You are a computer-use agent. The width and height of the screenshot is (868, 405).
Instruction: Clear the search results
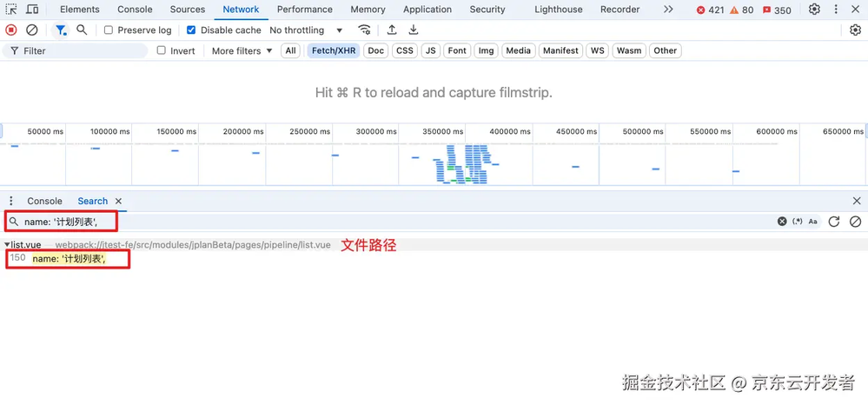pos(855,222)
